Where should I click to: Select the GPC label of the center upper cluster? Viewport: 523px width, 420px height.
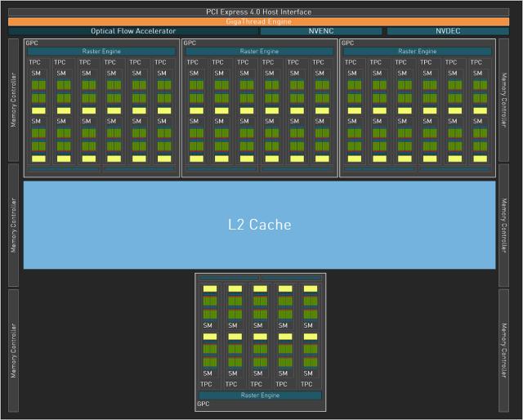tap(189, 42)
